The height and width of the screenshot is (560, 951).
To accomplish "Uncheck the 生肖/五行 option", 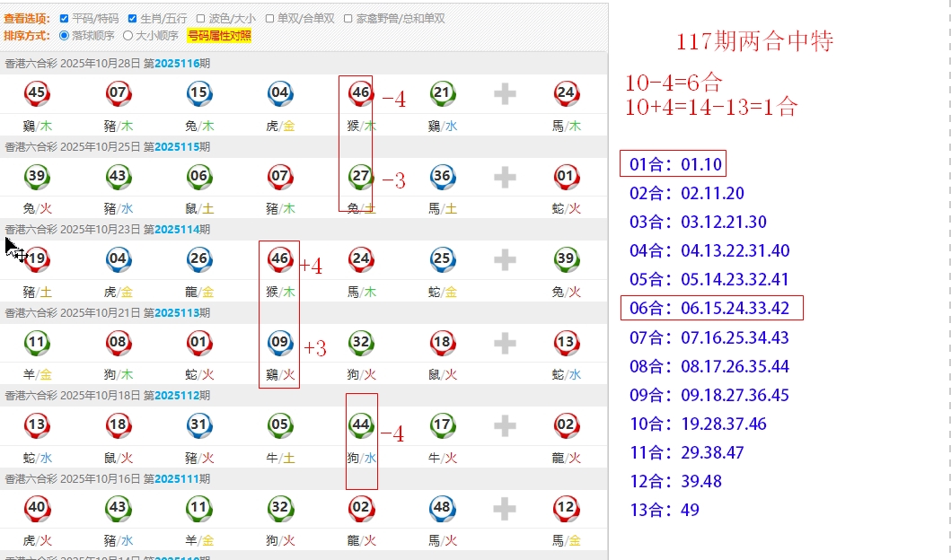I will tap(133, 19).
